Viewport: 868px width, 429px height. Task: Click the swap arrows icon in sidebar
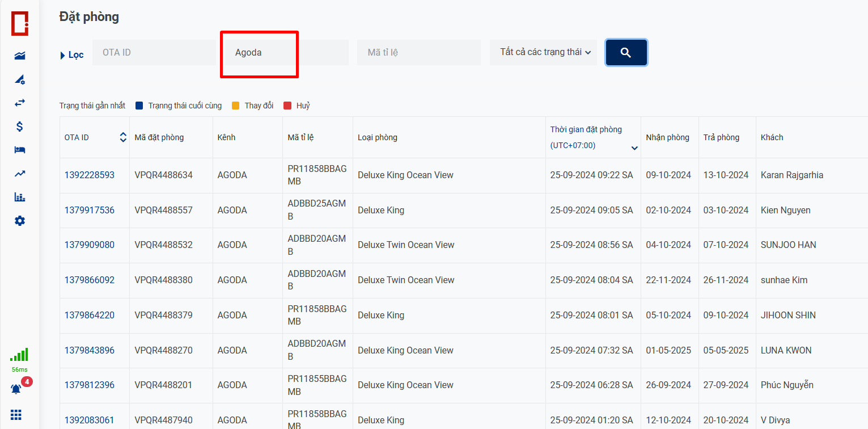pyautogui.click(x=20, y=103)
